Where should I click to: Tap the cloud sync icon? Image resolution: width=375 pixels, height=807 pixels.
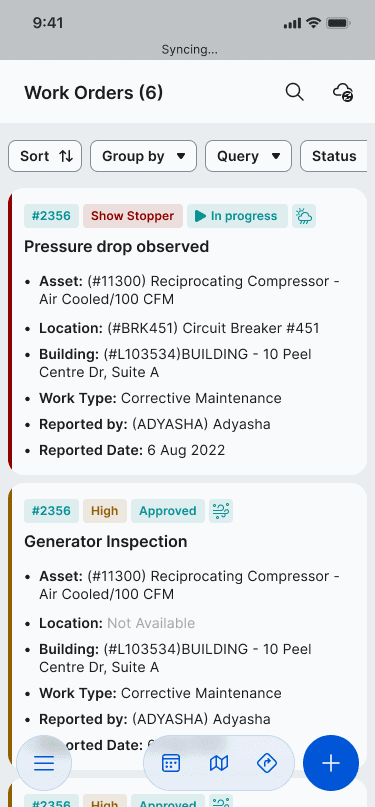tap(343, 93)
